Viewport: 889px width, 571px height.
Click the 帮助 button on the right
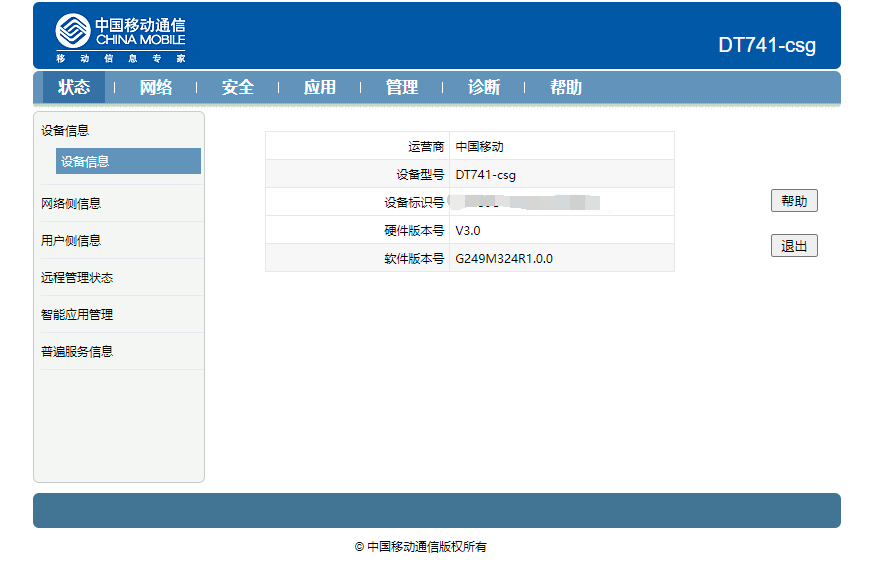(794, 201)
